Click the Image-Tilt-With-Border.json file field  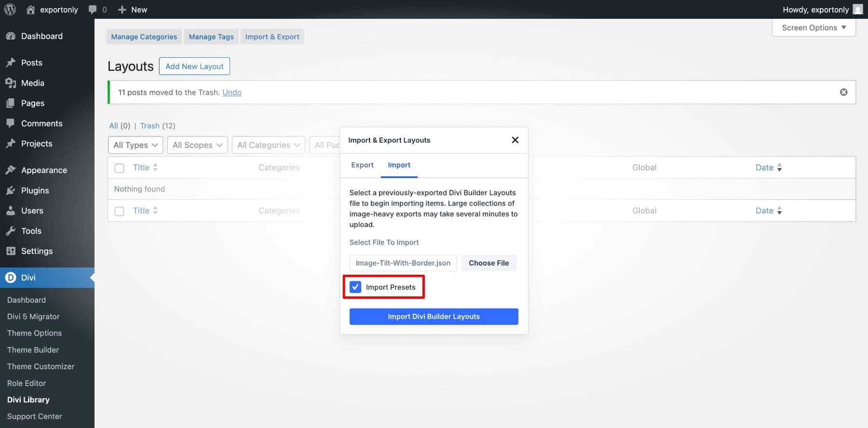403,263
